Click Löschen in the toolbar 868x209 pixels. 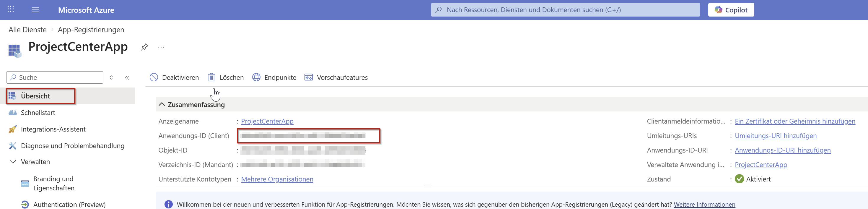pyautogui.click(x=226, y=77)
